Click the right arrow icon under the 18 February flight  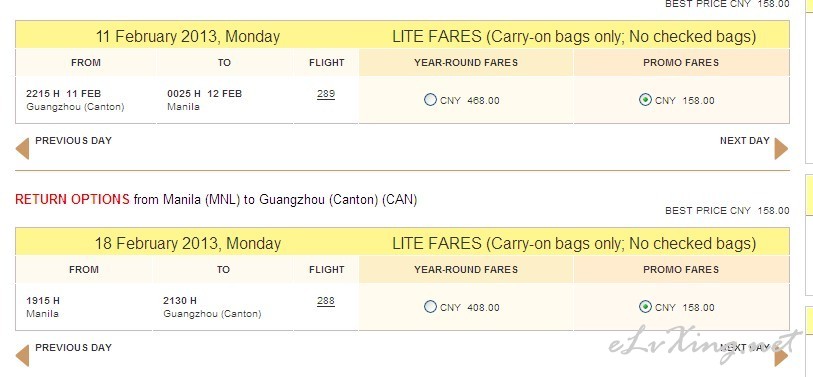pos(781,356)
